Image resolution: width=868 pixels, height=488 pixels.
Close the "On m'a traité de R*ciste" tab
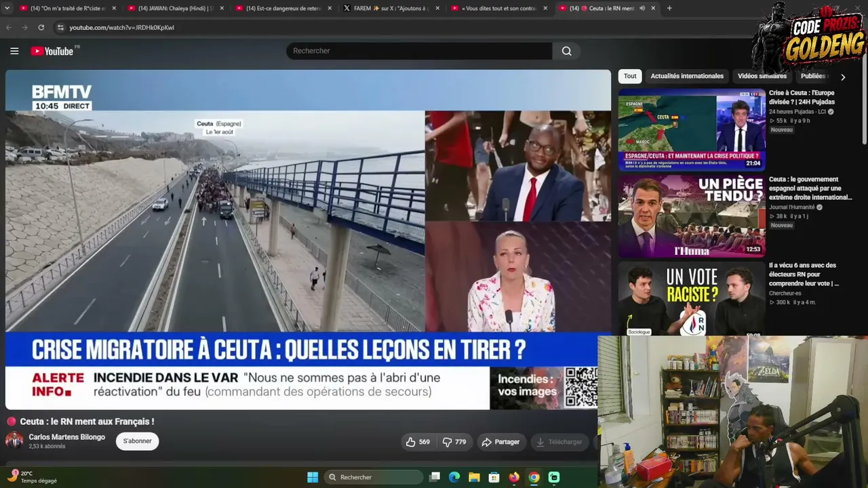(x=114, y=8)
